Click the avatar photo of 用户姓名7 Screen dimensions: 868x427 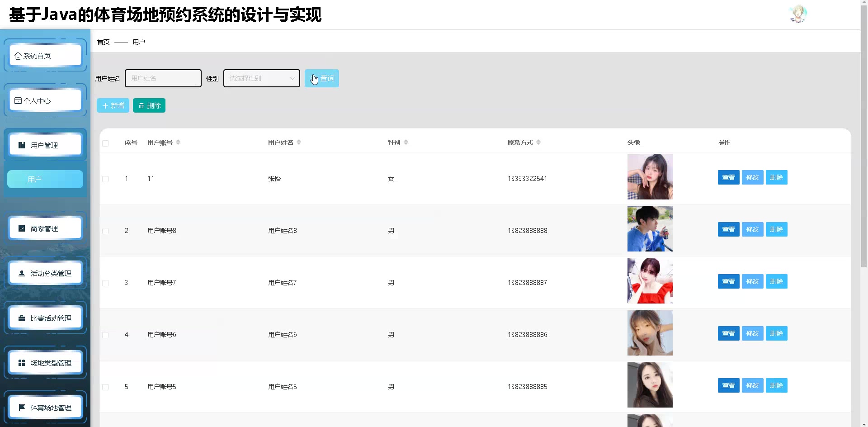[650, 281]
